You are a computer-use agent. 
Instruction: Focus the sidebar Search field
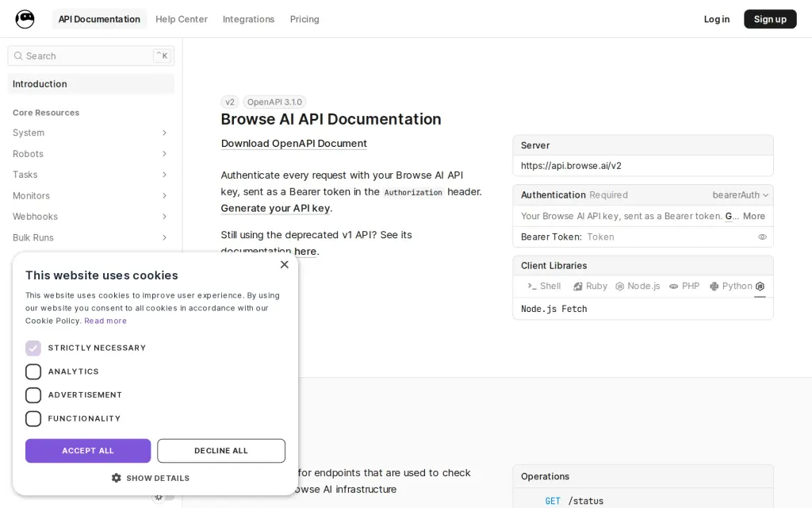(x=90, y=56)
